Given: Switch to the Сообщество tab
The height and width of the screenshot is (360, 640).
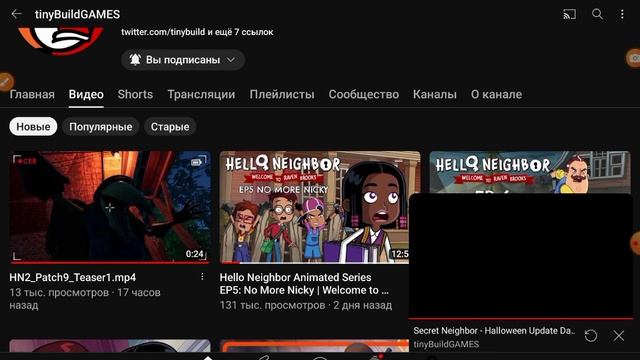Looking at the screenshot, I should [x=364, y=94].
